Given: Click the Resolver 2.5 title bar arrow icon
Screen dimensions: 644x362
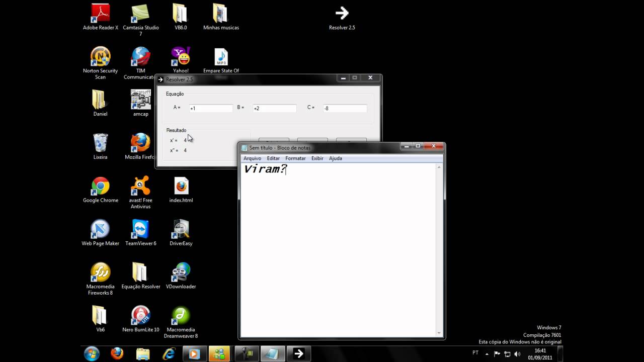Looking at the screenshot, I should click(x=161, y=79).
